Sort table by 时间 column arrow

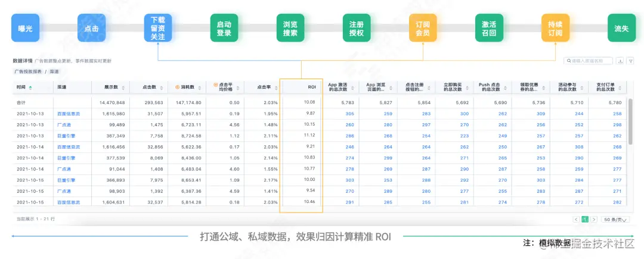tap(30, 88)
